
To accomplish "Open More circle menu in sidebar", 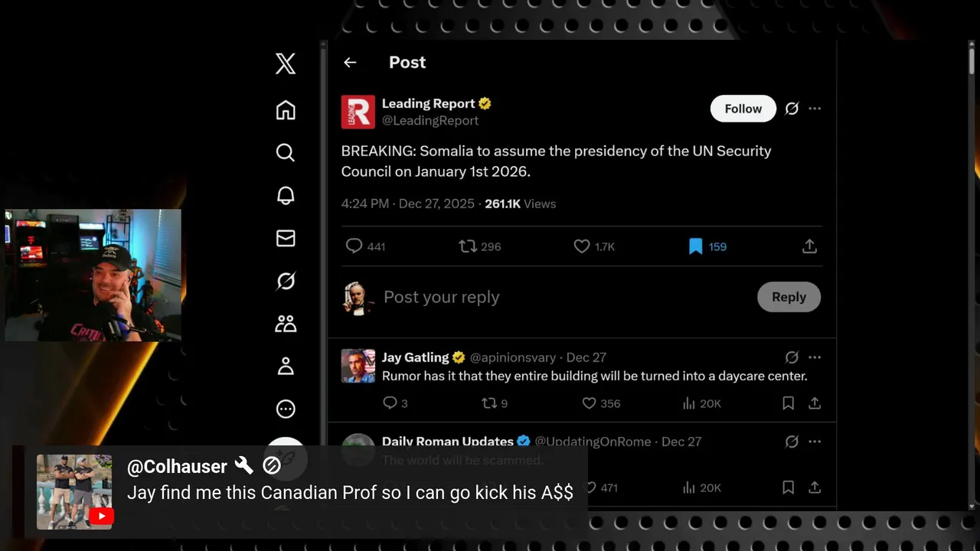I will pyautogui.click(x=286, y=409).
